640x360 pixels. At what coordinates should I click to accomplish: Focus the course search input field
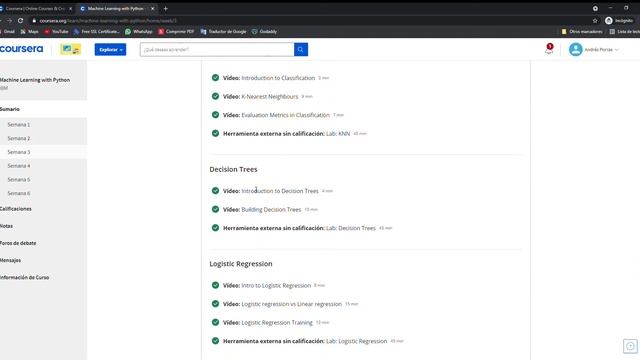(217, 49)
